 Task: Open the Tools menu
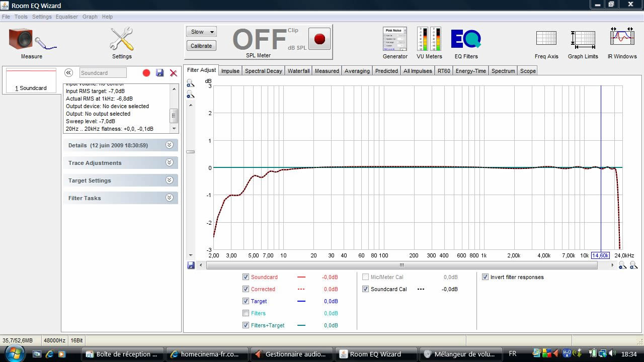point(21,17)
